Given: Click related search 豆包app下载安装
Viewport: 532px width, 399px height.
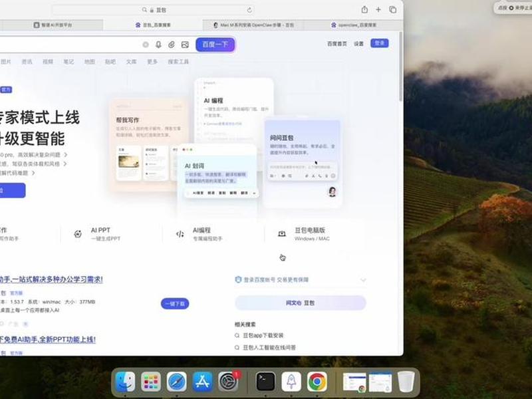Looking at the screenshot, I should 263,335.
